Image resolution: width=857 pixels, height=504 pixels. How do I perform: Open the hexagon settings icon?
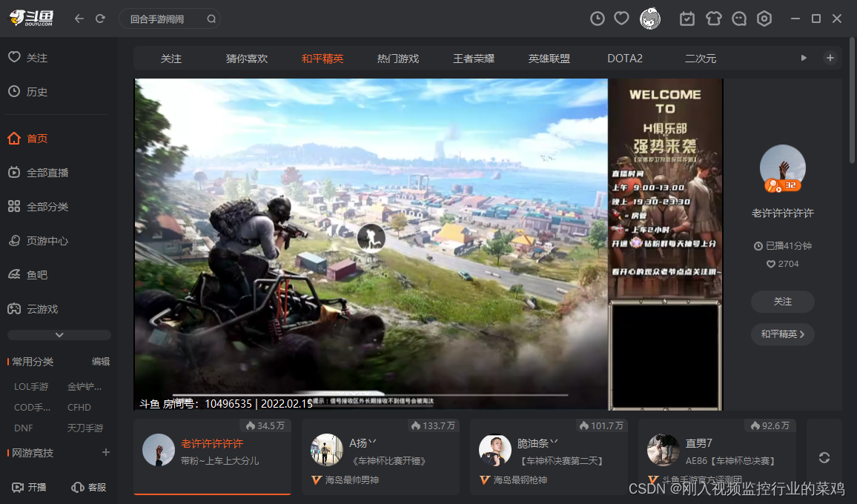pyautogui.click(x=764, y=19)
